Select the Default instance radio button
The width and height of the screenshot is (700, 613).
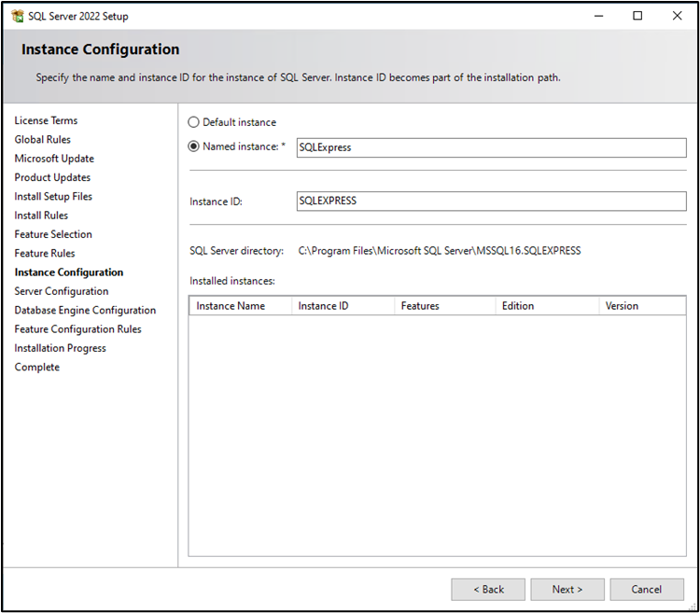(193, 122)
